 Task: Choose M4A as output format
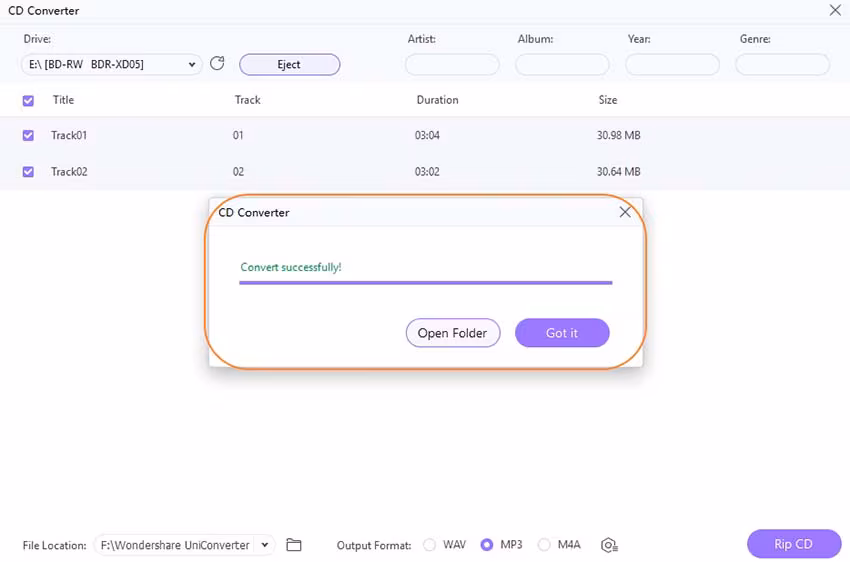(x=545, y=545)
